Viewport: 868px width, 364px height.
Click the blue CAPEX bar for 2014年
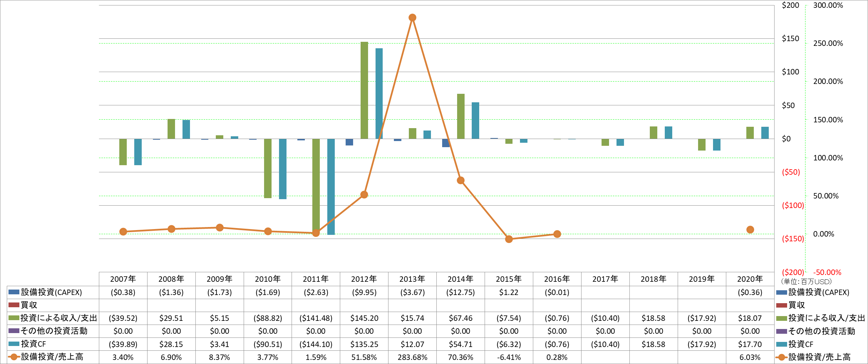tap(446, 143)
